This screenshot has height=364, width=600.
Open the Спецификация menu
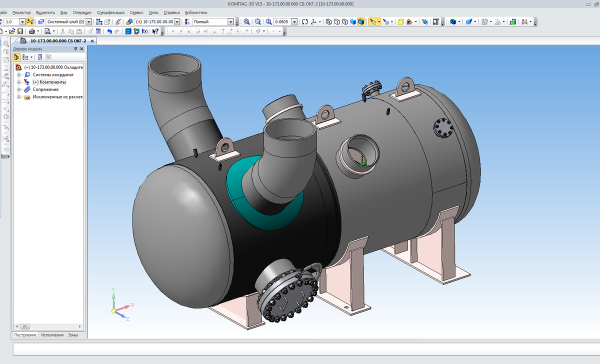tap(111, 12)
